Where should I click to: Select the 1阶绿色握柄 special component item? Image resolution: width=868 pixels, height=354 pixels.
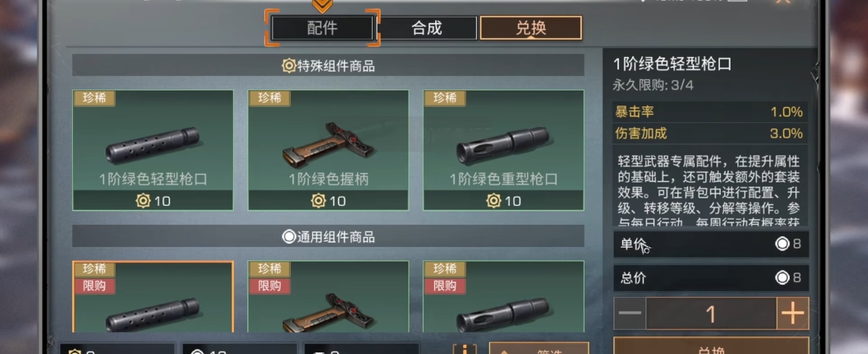point(328,150)
